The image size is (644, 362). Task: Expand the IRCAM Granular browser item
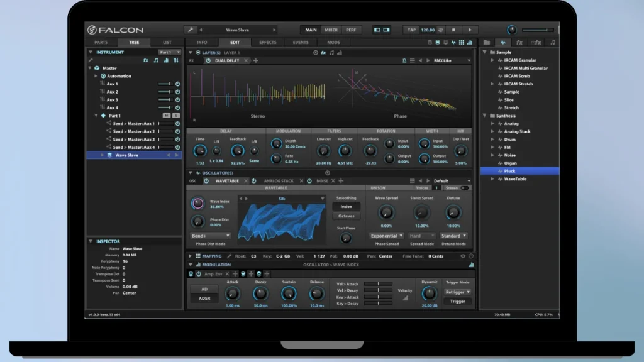pyautogui.click(x=492, y=60)
